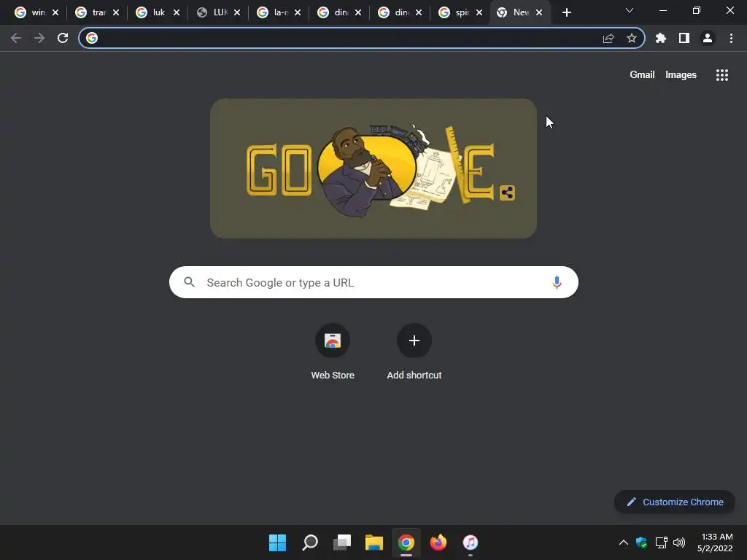Open Chrome three-dot menu
The image size is (747, 560).
point(731,38)
